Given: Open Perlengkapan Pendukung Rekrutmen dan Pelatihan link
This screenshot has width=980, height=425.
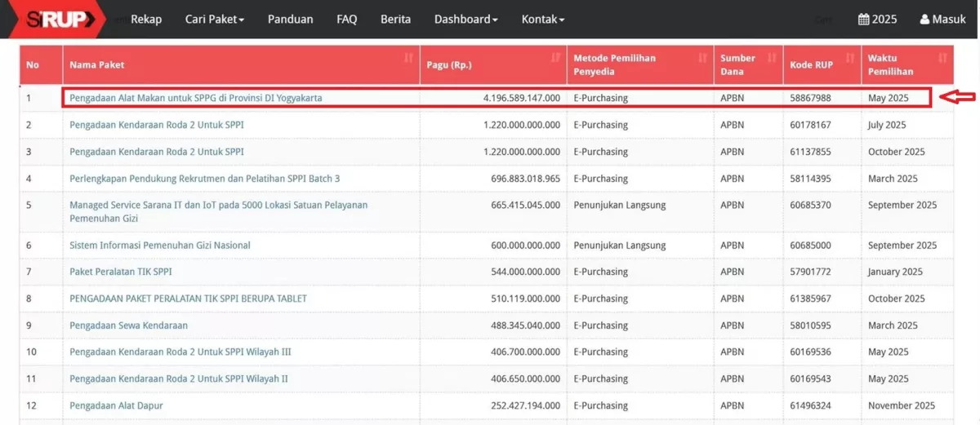Looking at the screenshot, I should [x=205, y=179].
